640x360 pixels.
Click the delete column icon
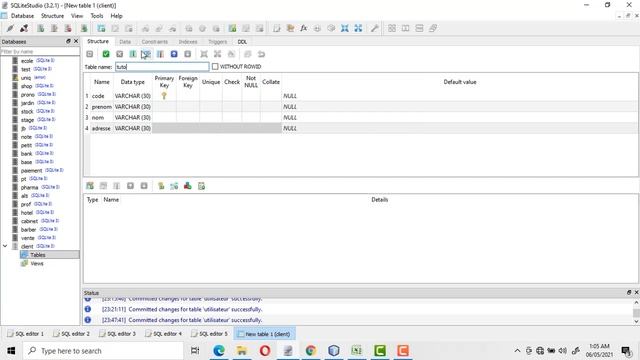[x=160, y=54]
